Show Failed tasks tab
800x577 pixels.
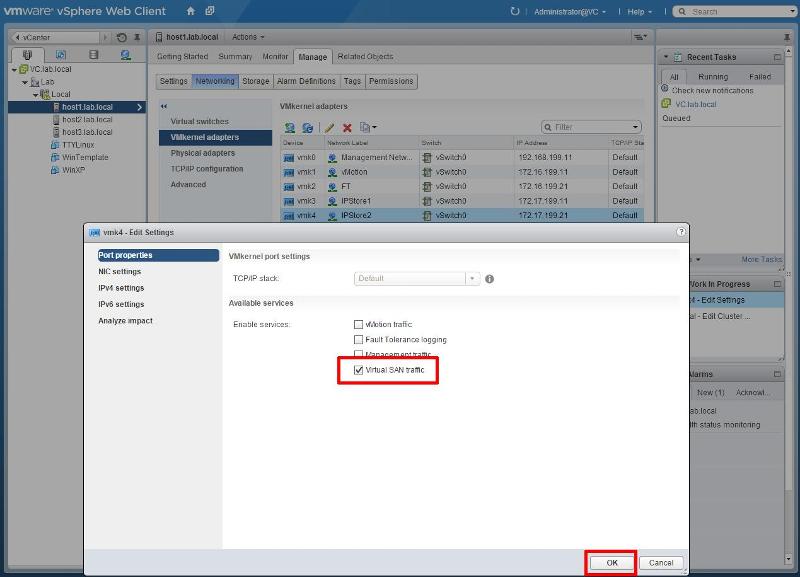(760, 77)
